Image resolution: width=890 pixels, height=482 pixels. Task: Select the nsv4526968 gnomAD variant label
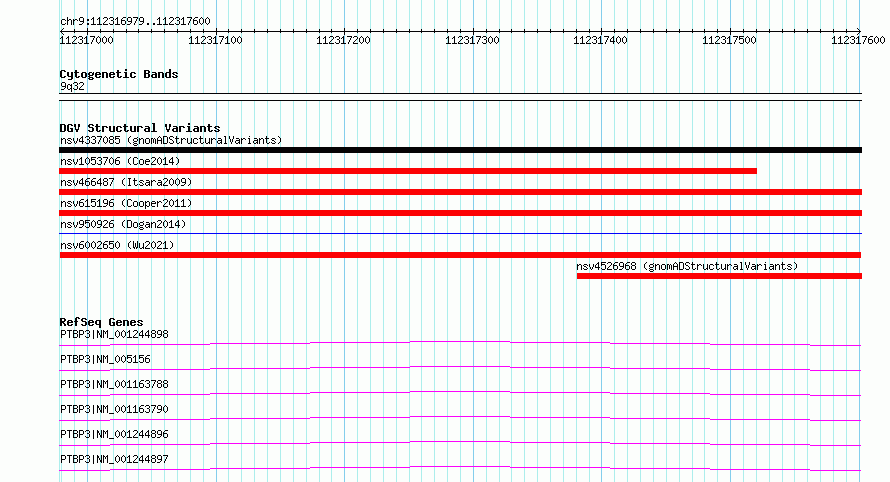(x=687, y=266)
